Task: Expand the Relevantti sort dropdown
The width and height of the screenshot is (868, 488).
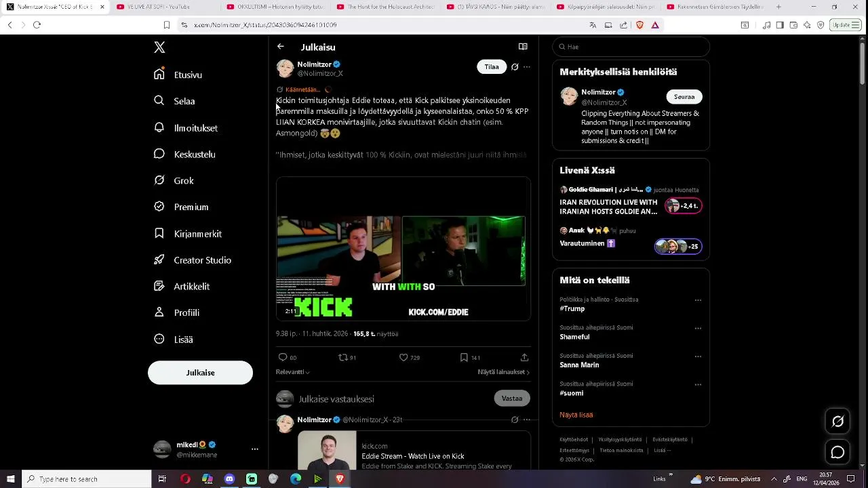Action: [292, 372]
